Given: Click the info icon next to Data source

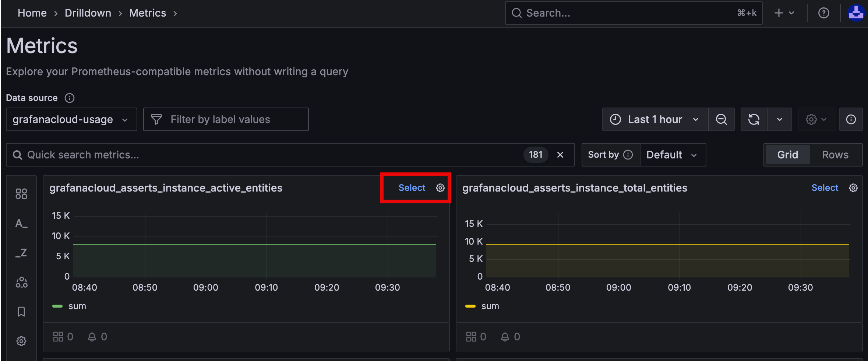Looking at the screenshot, I should [x=70, y=98].
